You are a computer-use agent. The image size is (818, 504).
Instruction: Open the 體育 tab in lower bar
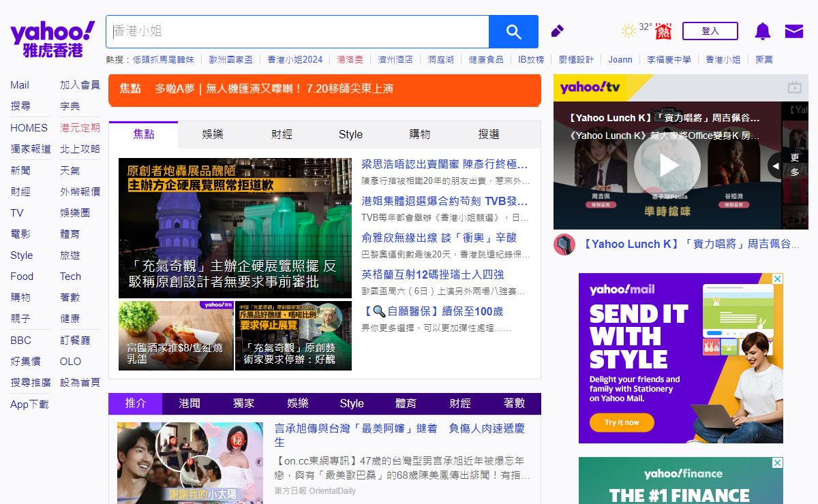tap(406, 403)
